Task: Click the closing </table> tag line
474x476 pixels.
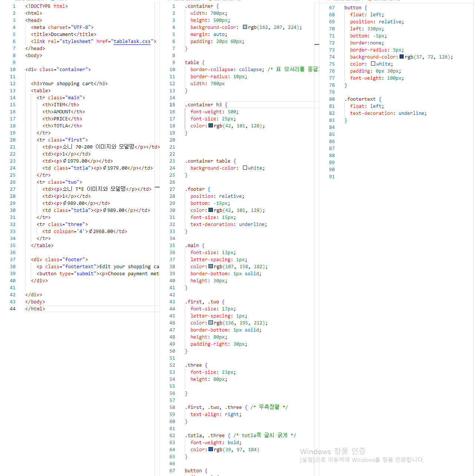Action: point(42,246)
